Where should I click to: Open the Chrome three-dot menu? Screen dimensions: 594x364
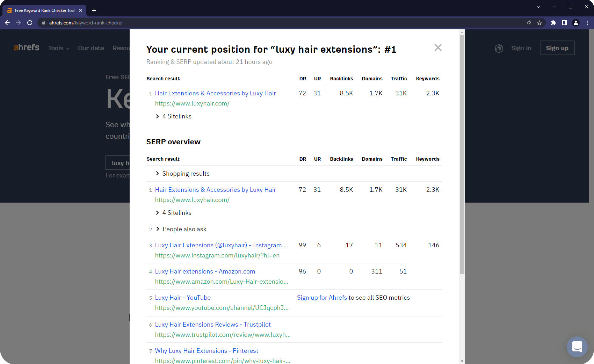pos(587,23)
